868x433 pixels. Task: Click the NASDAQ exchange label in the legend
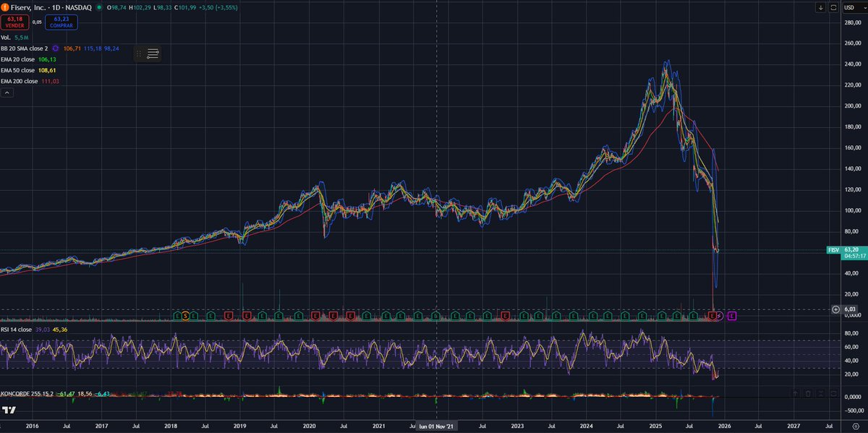coord(78,7)
